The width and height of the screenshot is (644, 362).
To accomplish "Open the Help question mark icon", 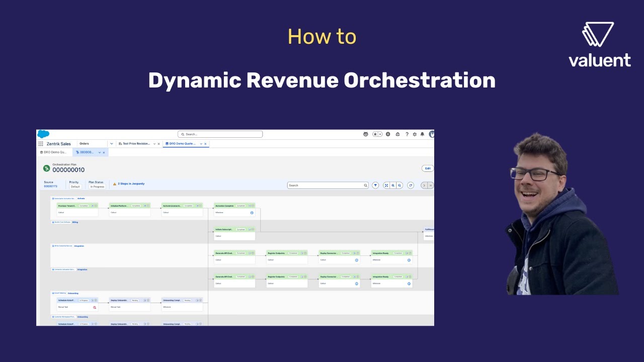I will [407, 134].
